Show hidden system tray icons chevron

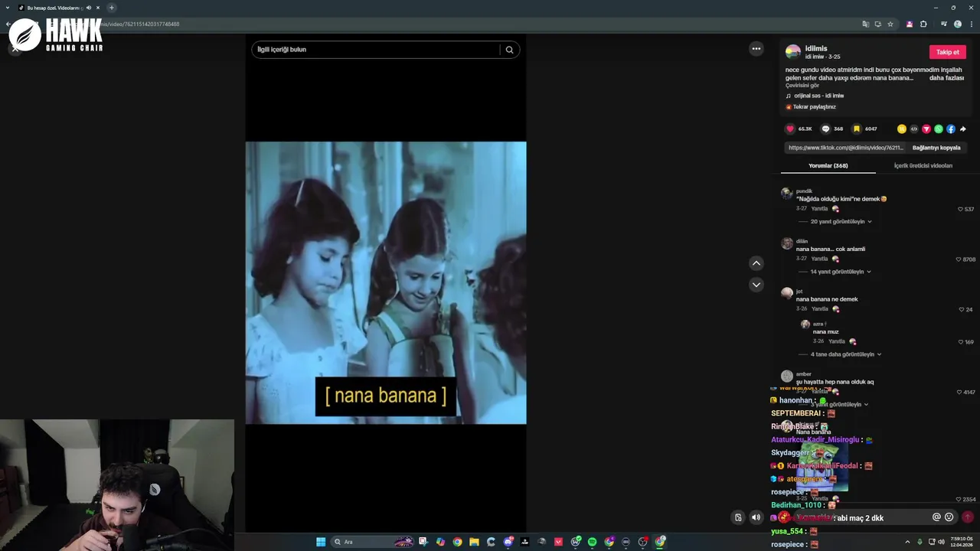tap(907, 542)
